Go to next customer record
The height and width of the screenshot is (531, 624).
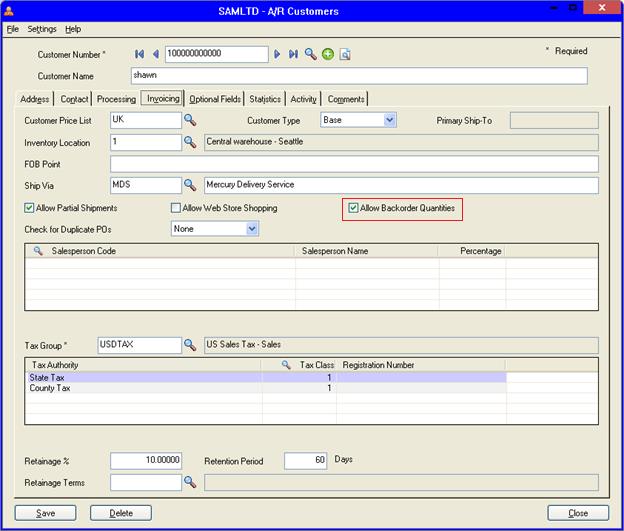[277, 54]
